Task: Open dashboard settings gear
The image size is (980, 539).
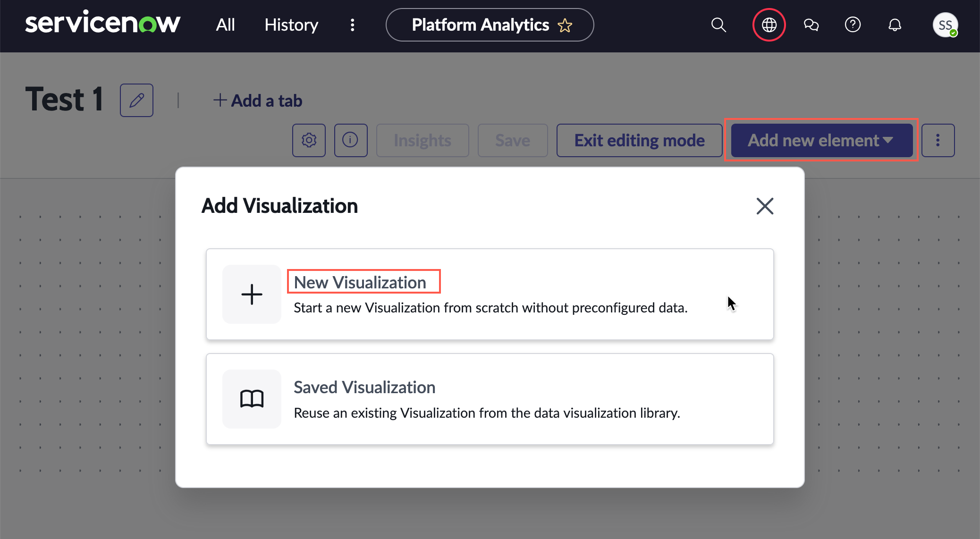Action: click(x=309, y=140)
